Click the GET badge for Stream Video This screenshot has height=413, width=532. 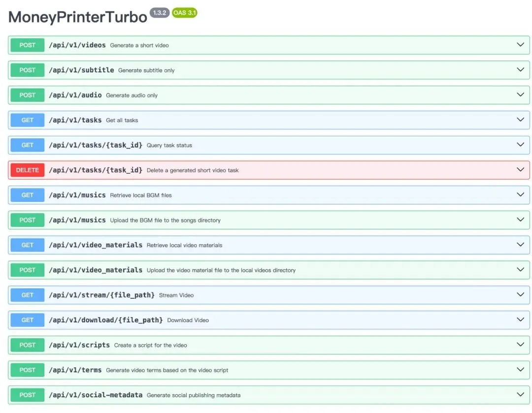28,295
